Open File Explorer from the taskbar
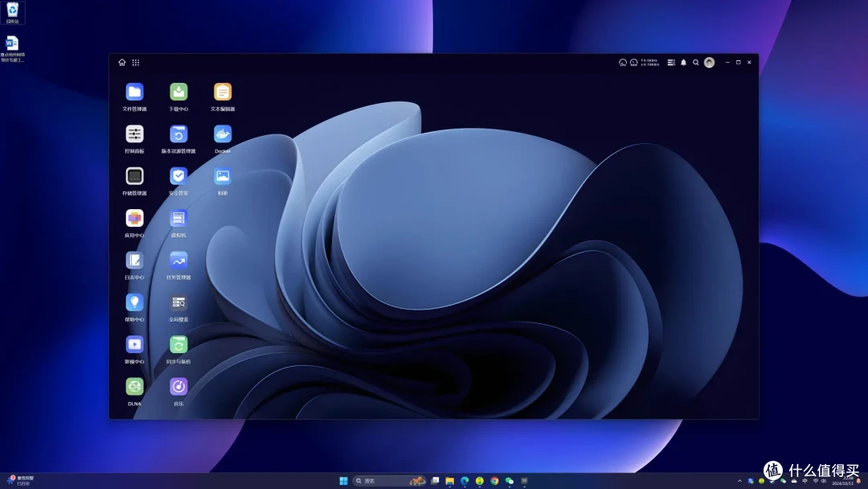Viewport: 868px width, 489px height. tap(449, 481)
